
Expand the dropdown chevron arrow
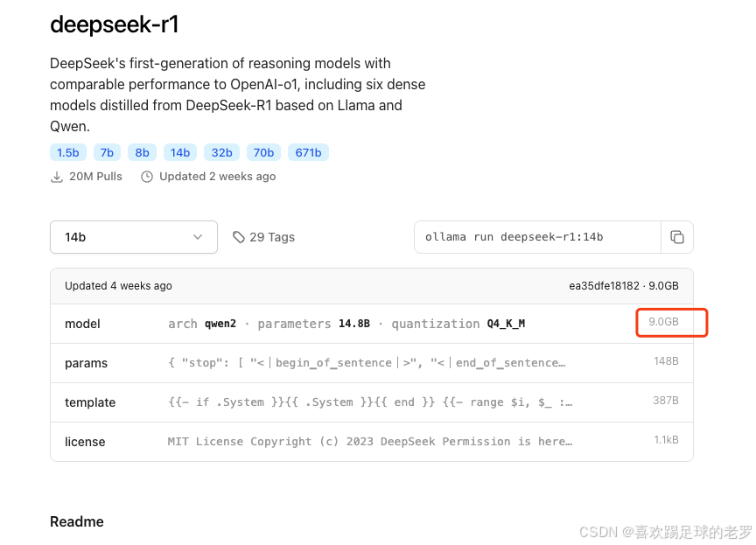pyautogui.click(x=198, y=237)
